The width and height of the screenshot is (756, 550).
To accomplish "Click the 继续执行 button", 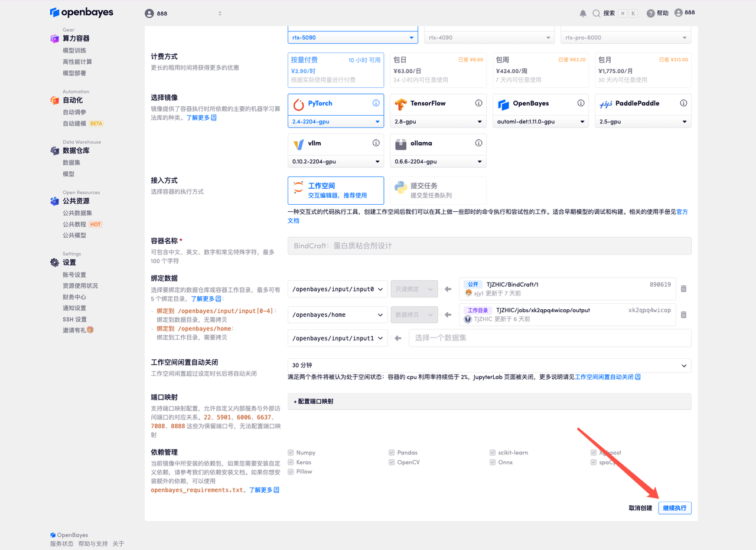I will (x=674, y=508).
